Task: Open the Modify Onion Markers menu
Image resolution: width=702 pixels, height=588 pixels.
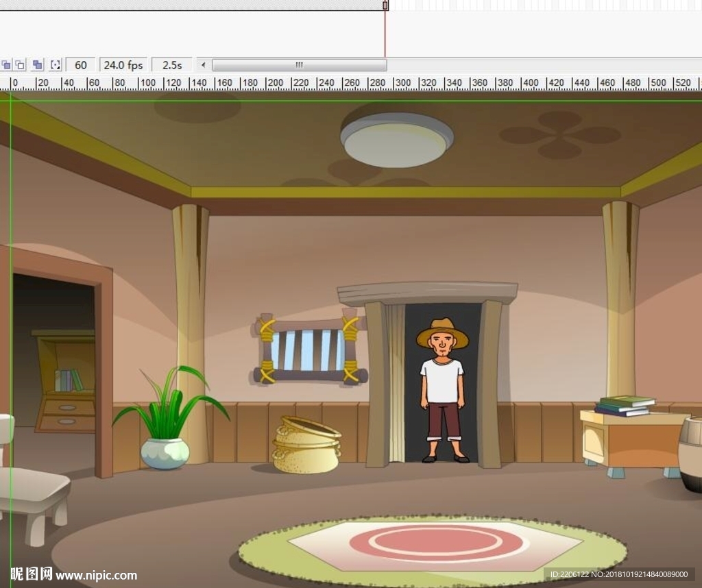Action: click(55, 65)
